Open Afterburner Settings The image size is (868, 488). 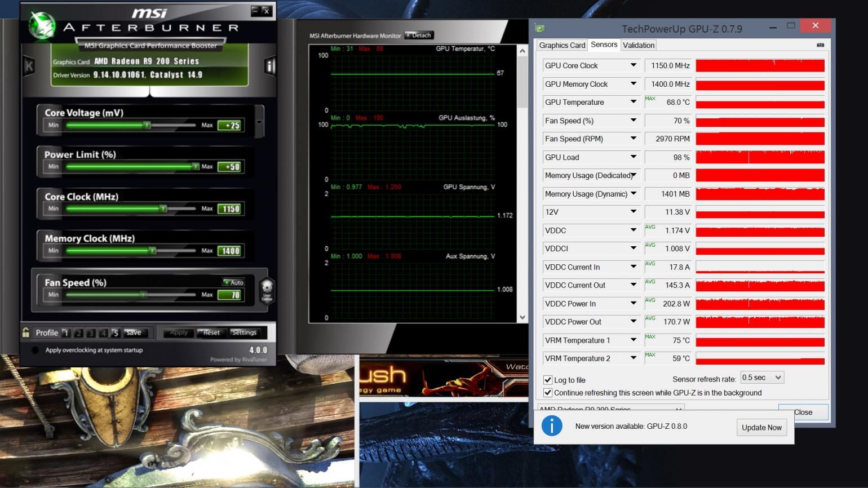pyautogui.click(x=244, y=332)
